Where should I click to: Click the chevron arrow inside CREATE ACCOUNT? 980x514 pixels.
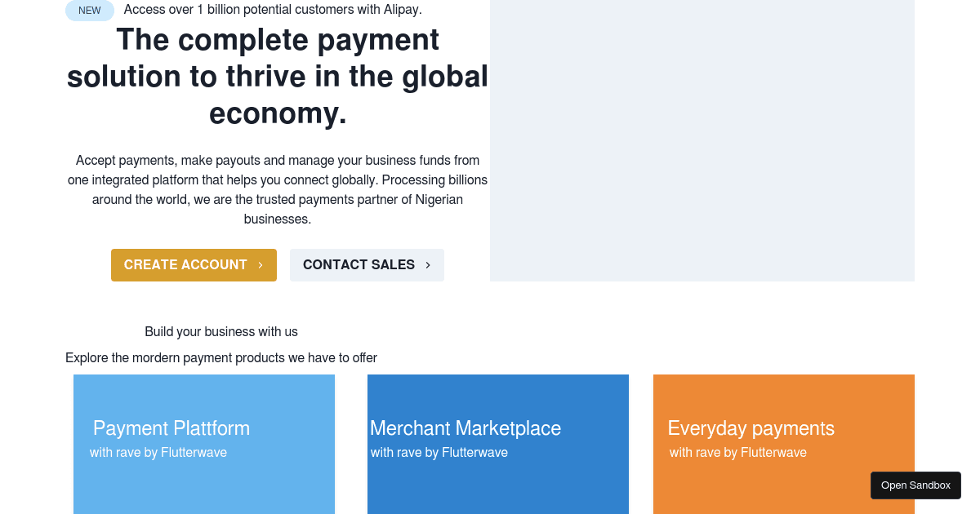[261, 265]
